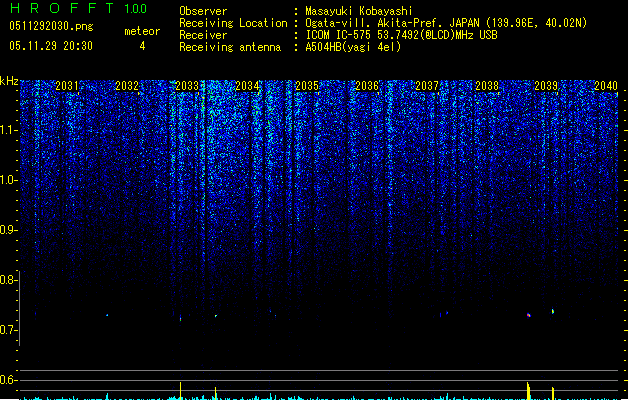Click the 2031 time marker
This screenshot has height=400, width=629.
[x=67, y=86]
